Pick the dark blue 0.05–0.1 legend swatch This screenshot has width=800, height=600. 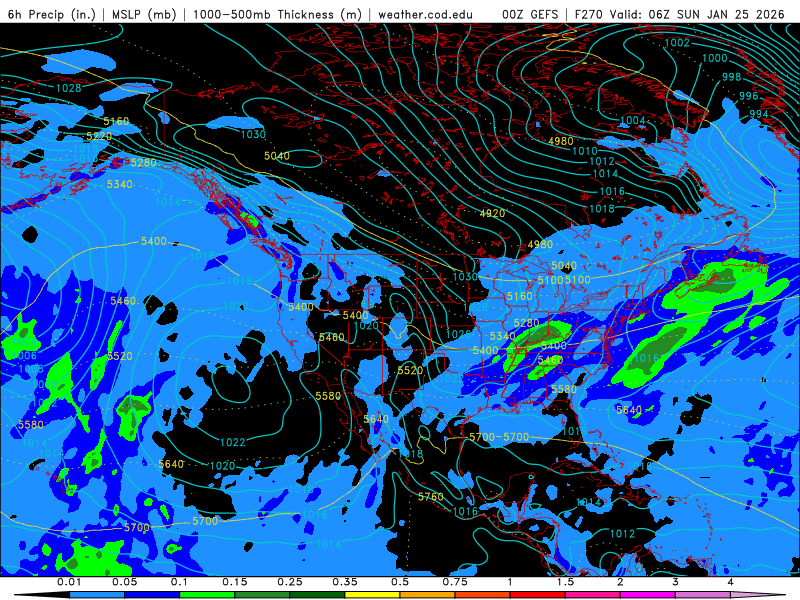152,595
